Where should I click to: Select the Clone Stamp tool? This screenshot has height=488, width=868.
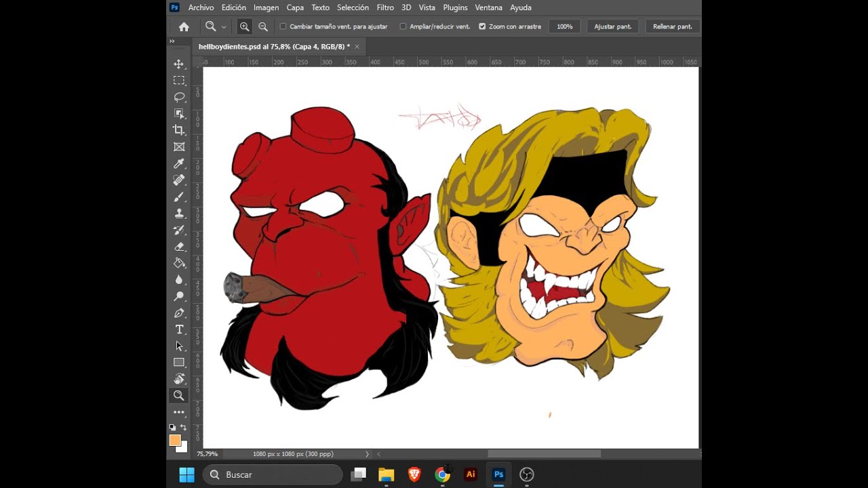click(x=179, y=213)
